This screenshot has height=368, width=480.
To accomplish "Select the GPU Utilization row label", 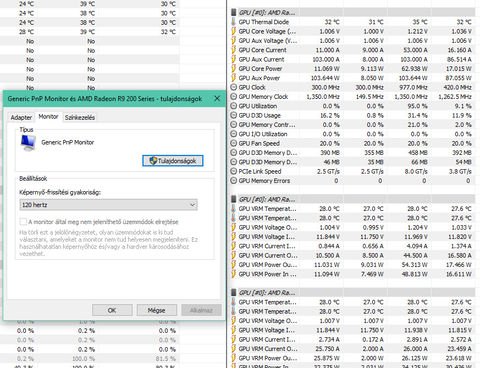I will pyautogui.click(x=258, y=106).
